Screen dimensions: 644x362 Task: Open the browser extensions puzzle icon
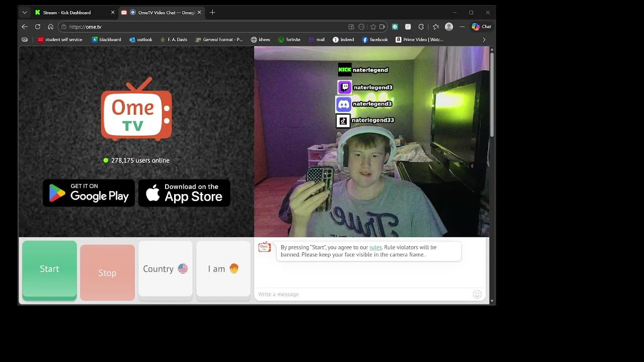click(421, 27)
